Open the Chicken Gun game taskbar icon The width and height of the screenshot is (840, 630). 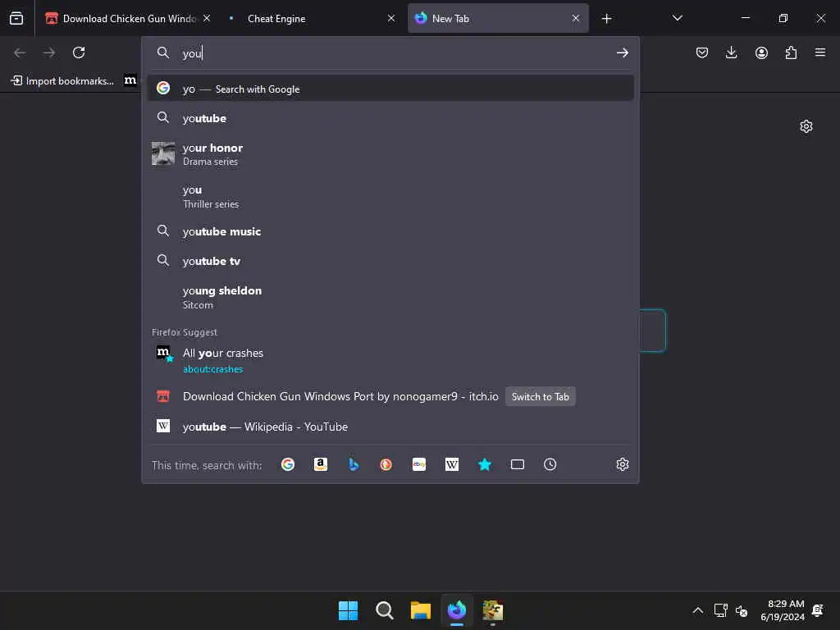[x=493, y=610]
